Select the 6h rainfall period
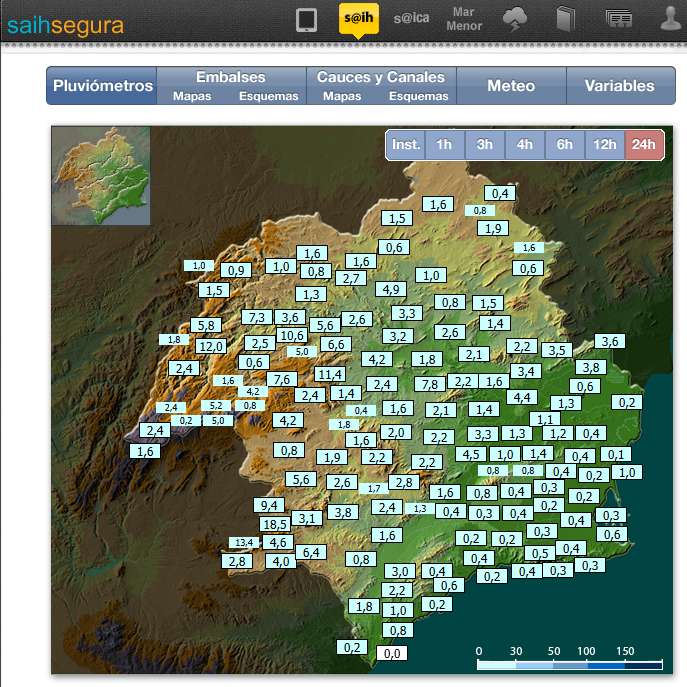Screen dimensions: 687x687 coord(564,145)
